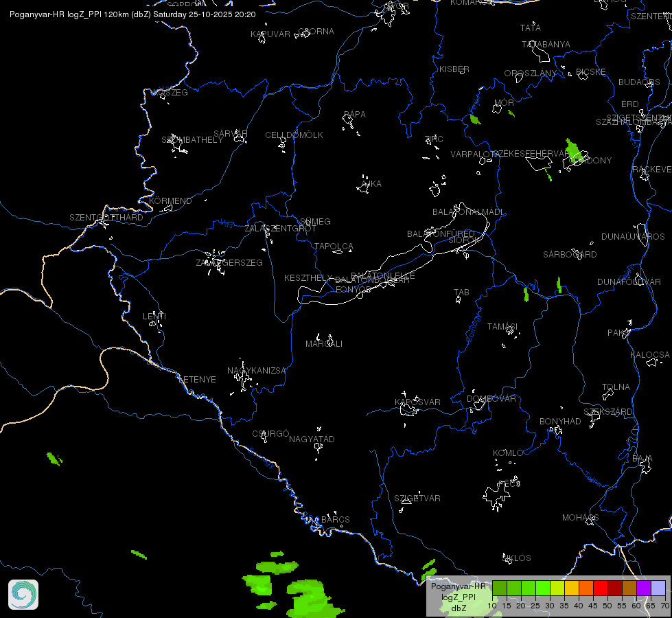Pick the red 45 dBZ legend swatch

[601, 588]
